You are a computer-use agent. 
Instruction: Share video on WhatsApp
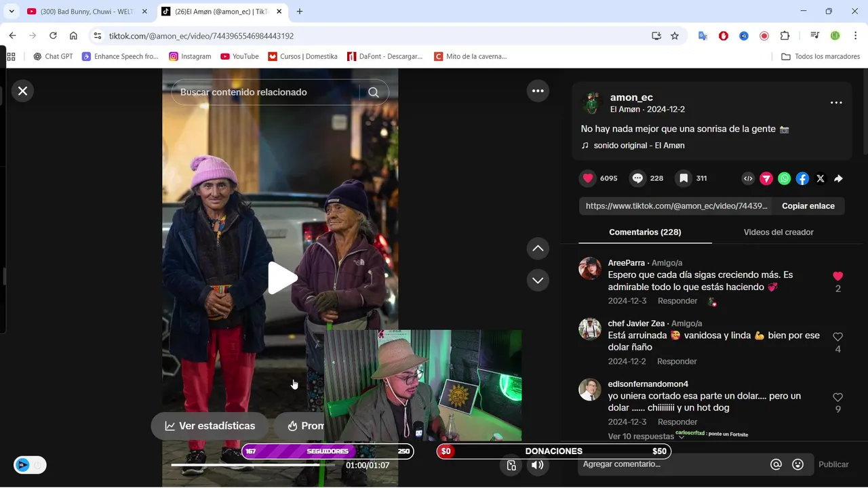tap(785, 178)
